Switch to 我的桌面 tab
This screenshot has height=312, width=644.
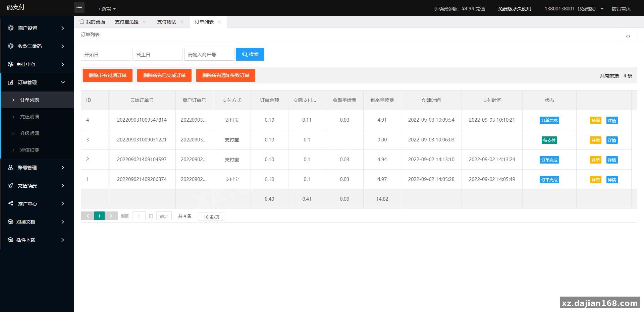point(92,22)
